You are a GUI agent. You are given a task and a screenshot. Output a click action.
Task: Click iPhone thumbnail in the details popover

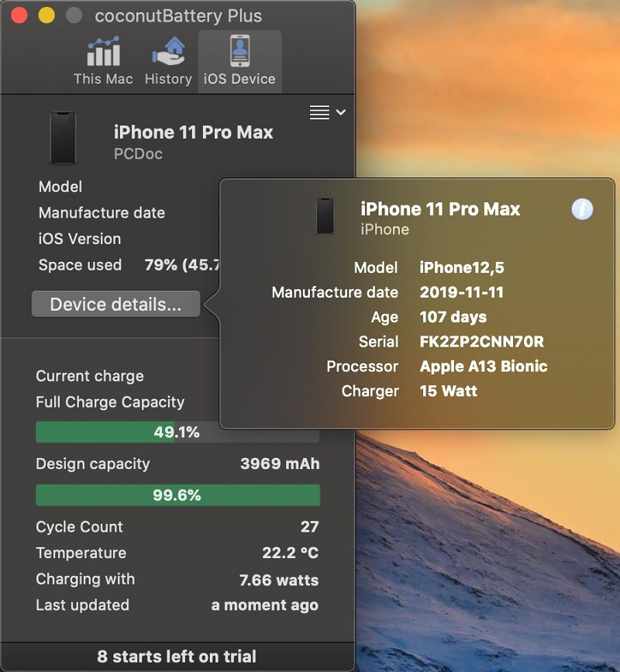[x=325, y=215]
